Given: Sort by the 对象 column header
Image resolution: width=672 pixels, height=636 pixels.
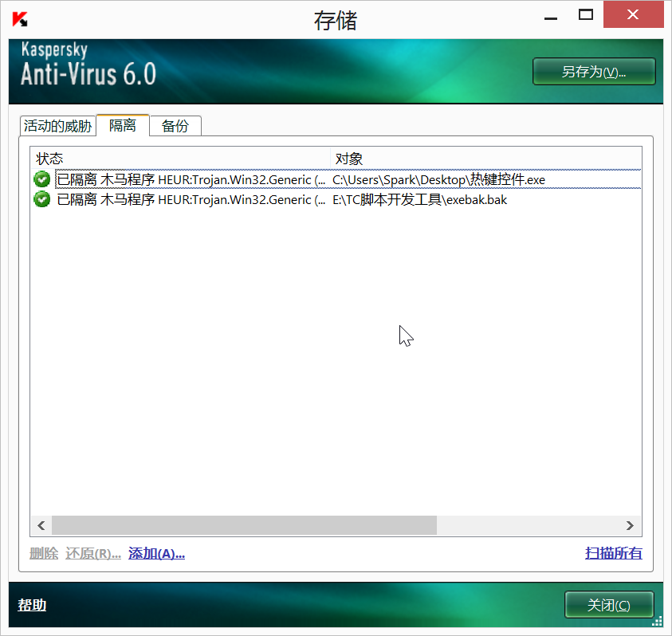Looking at the screenshot, I should 486,158.
